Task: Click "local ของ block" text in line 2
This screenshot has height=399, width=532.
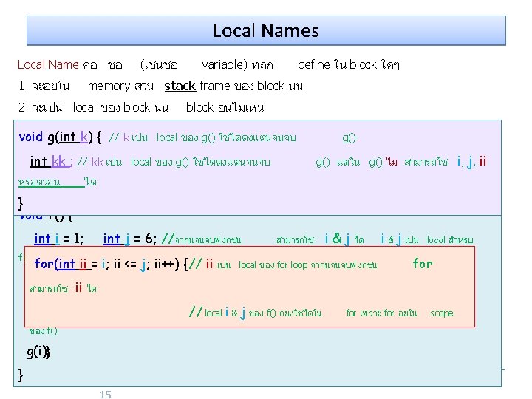Action: pos(112,107)
